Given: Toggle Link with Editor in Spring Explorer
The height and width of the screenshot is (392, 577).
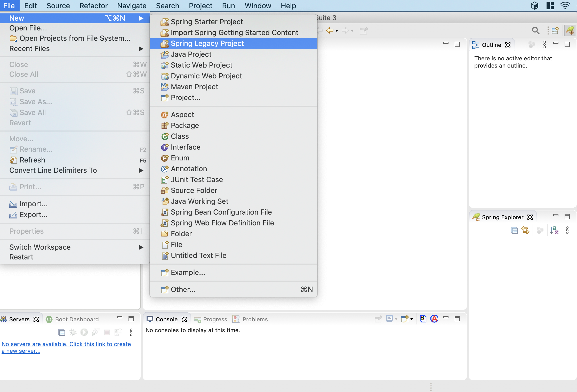Looking at the screenshot, I should point(525,230).
